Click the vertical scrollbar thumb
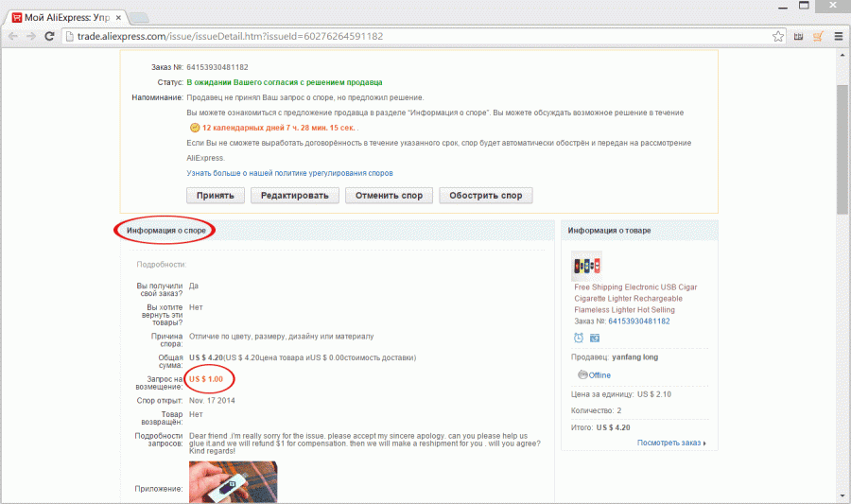 pos(842,149)
